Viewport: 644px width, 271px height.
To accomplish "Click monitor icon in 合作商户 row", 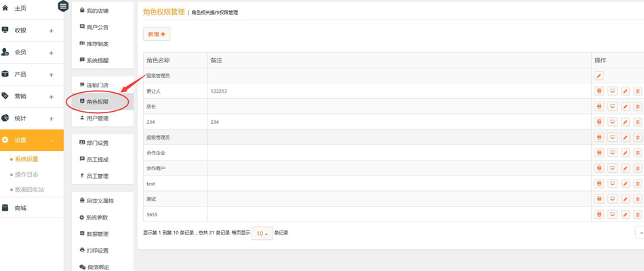I will [x=612, y=168].
